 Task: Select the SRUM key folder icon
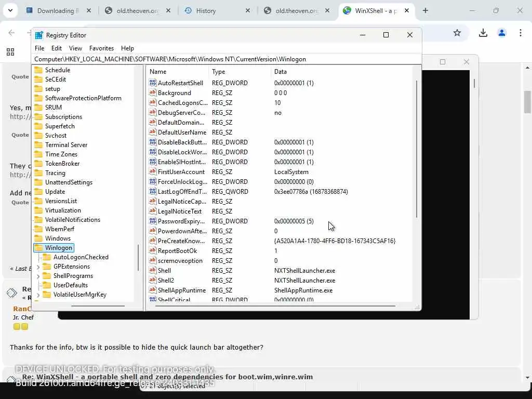(x=38, y=107)
